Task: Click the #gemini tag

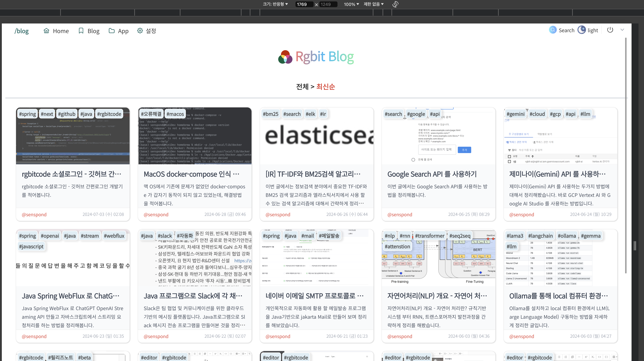Action: [515, 114]
